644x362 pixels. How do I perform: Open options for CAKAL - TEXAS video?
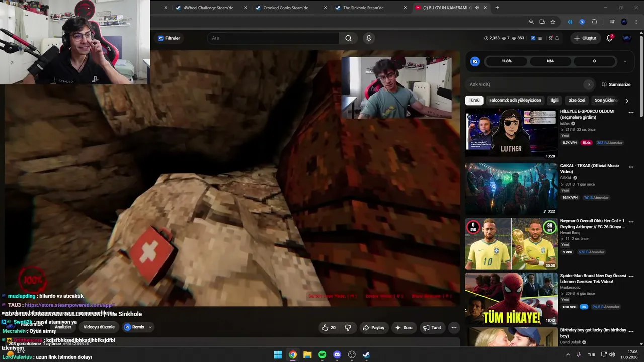point(631,167)
